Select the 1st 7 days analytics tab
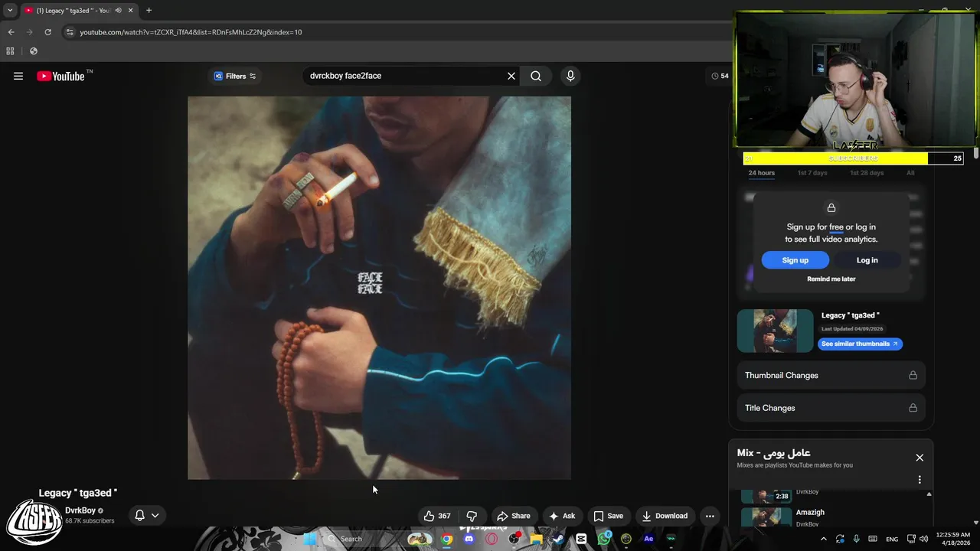This screenshot has width=980, height=551. [812, 173]
